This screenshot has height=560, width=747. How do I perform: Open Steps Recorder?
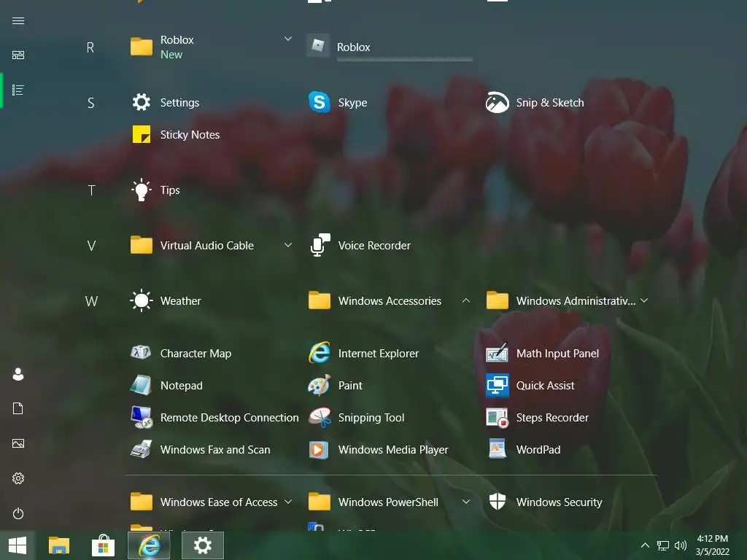pos(538,418)
